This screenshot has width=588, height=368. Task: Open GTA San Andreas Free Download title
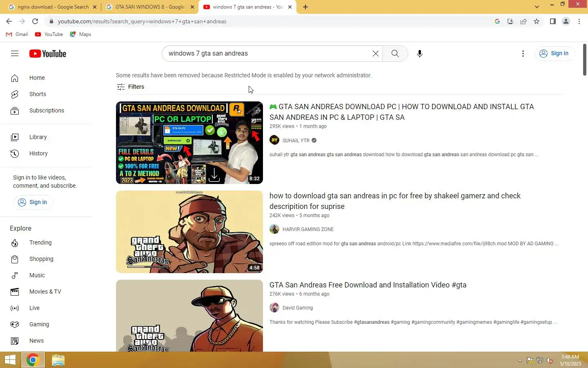pyautogui.click(x=368, y=285)
